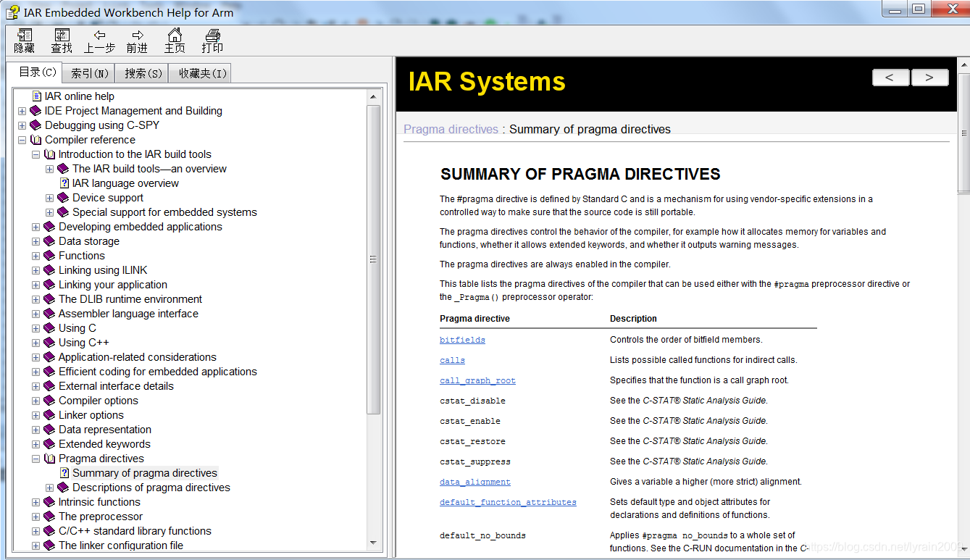Click the book icon beside Device support
The width and height of the screenshot is (970, 560).
(63, 198)
